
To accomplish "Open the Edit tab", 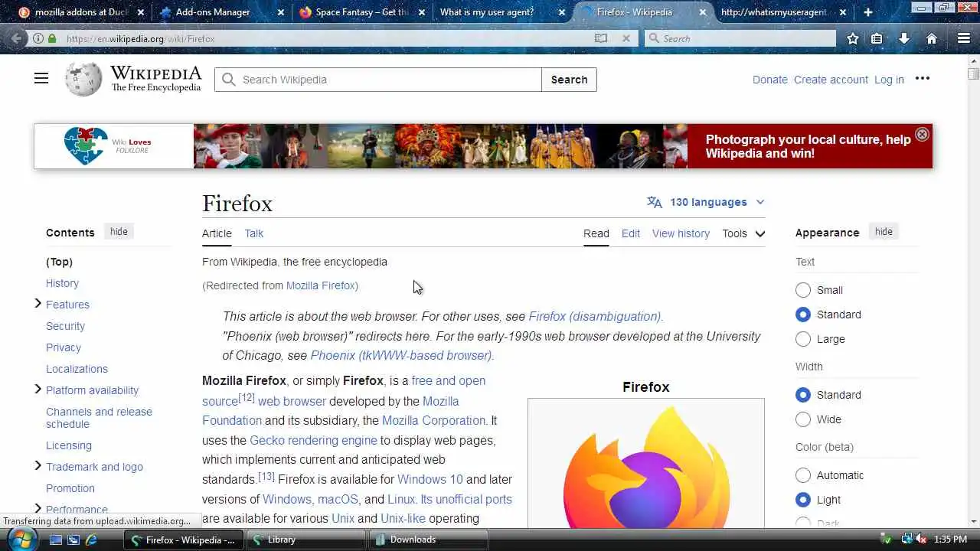I will [x=631, y=233].
